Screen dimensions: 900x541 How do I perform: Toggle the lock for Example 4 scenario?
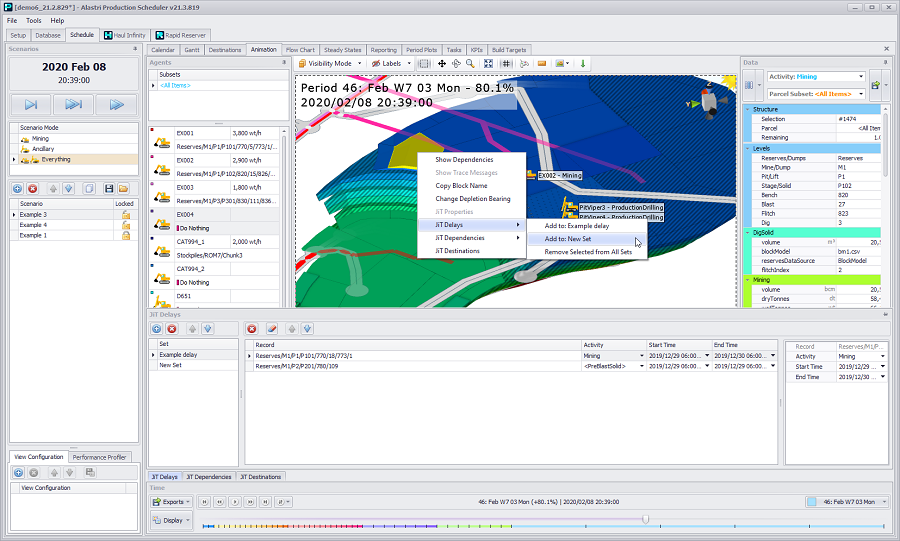pos(126,225)
